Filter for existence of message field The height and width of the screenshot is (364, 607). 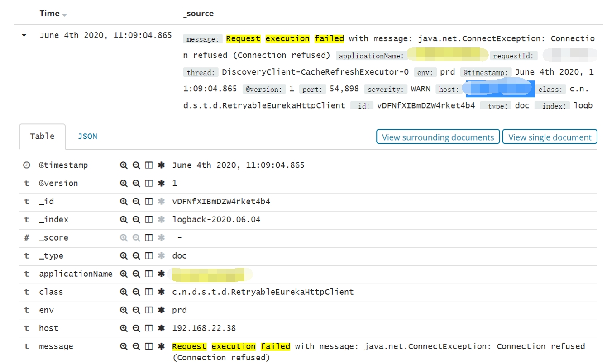point(161,346)
